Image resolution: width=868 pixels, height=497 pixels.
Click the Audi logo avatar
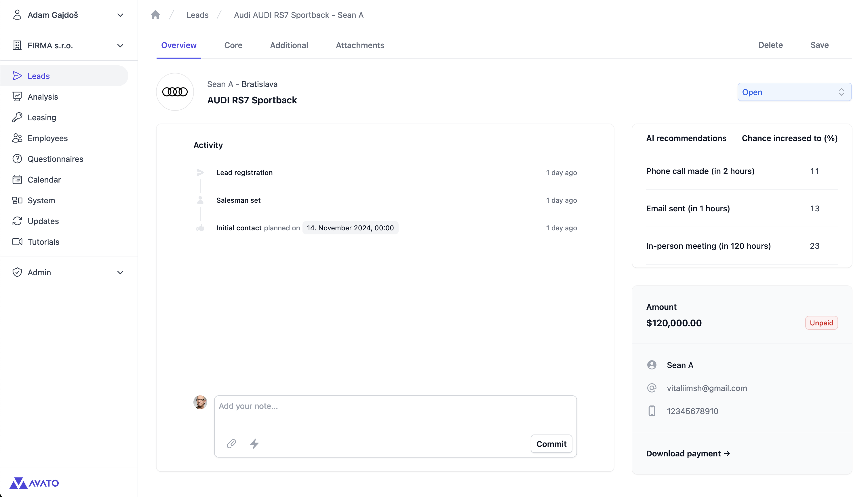[175, 92]
